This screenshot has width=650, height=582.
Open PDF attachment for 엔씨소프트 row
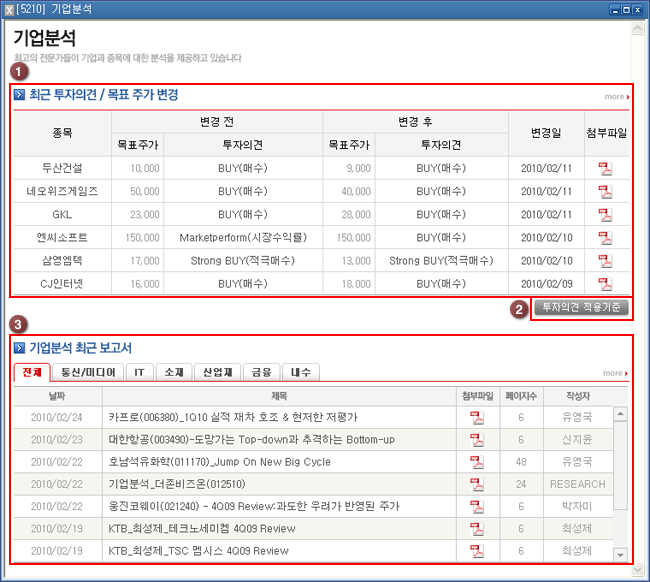click(605, 238)
